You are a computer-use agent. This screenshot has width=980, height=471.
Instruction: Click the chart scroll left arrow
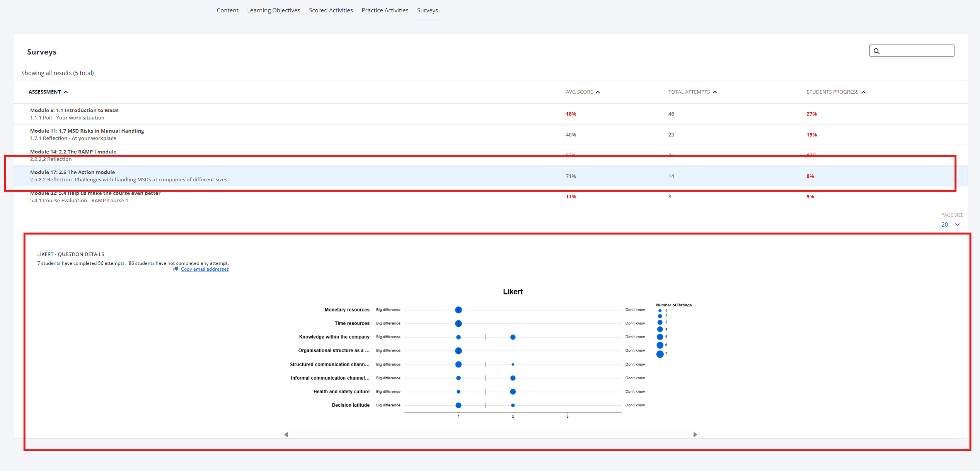[286, 435]
